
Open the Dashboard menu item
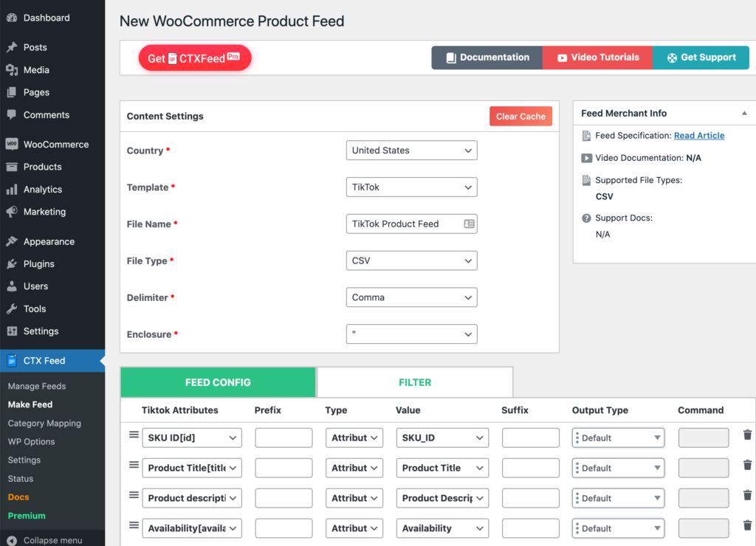pyautogui.click(x=47, y=18)
